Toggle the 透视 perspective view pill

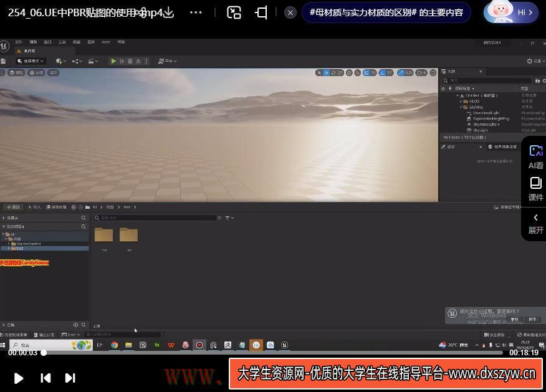[x=16, y=72]
